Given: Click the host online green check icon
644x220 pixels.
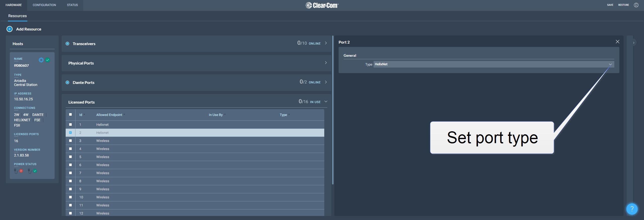Looking at the screenshot, I should click(x=48, y=60).
